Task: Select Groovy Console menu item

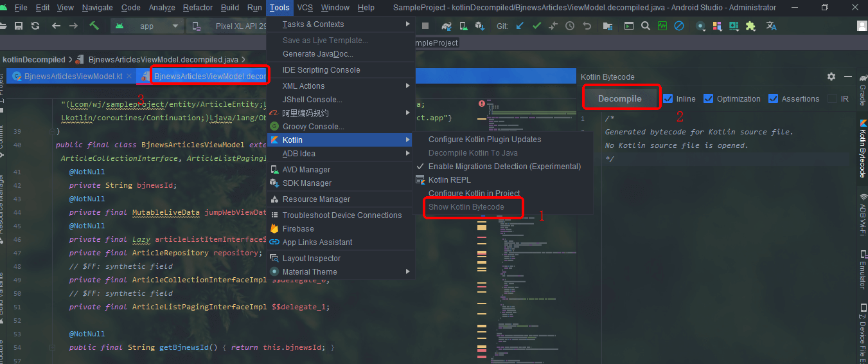Action: (x=341, y=127)
